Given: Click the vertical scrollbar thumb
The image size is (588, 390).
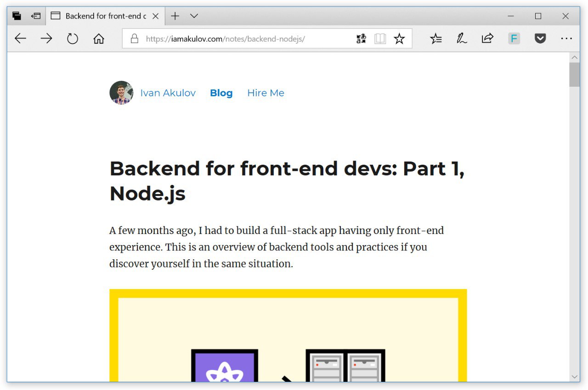Looking at the screenshot, I should tap(575, 74).
